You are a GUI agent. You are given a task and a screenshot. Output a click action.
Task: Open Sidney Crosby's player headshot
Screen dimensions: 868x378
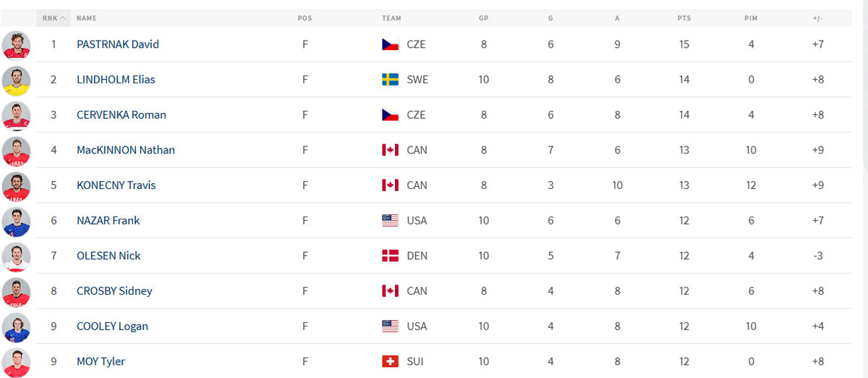coord(16,291)
